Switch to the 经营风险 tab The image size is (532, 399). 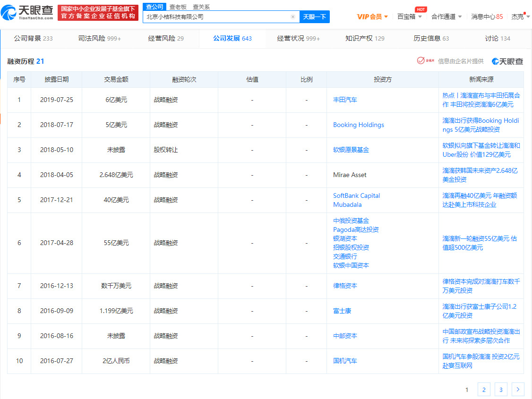[x=166, y=38]
